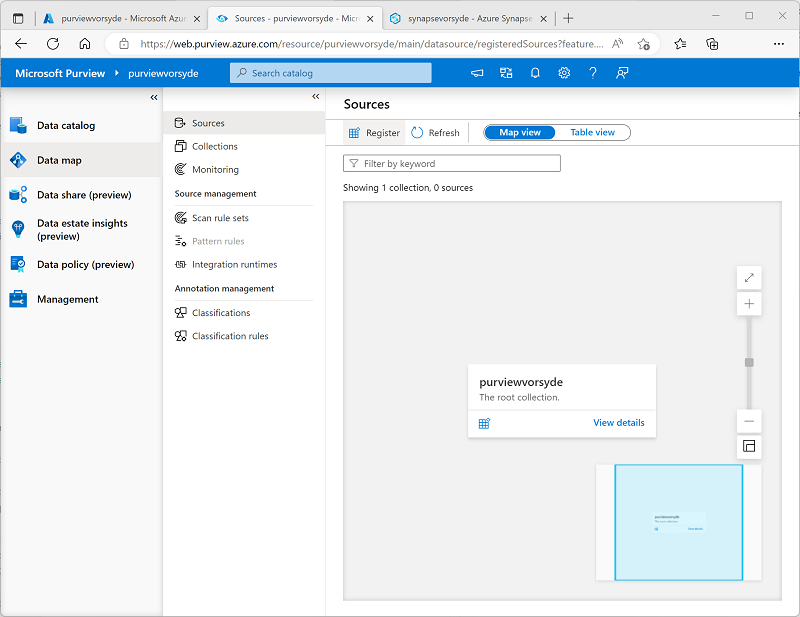Click the purviewvorsyde breadcrumb
This screenshot has width=800, height=617.
tap(163, 73)
